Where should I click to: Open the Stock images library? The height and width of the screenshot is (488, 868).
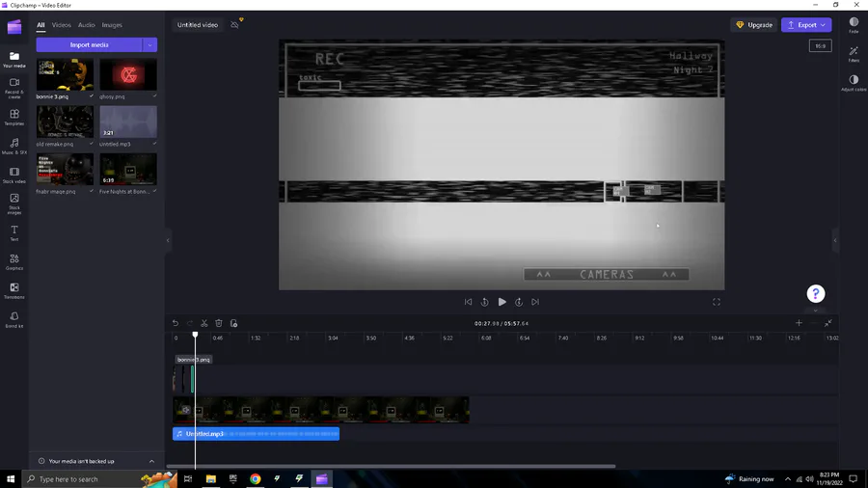point(14,204)
